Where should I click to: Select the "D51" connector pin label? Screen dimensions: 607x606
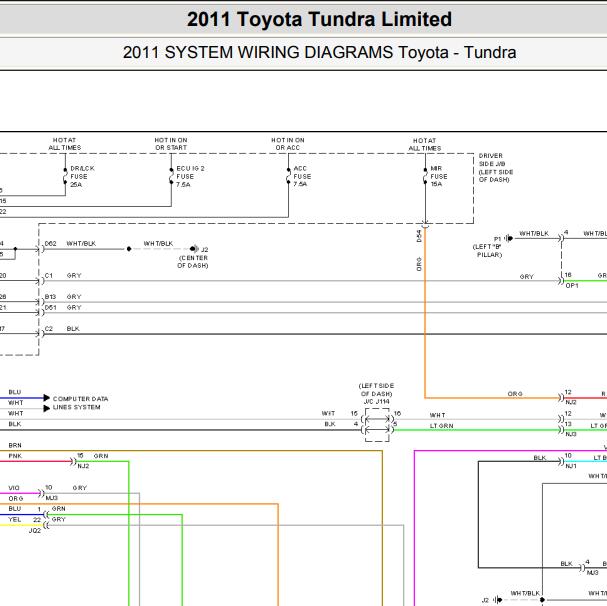[x=51, y=307]
